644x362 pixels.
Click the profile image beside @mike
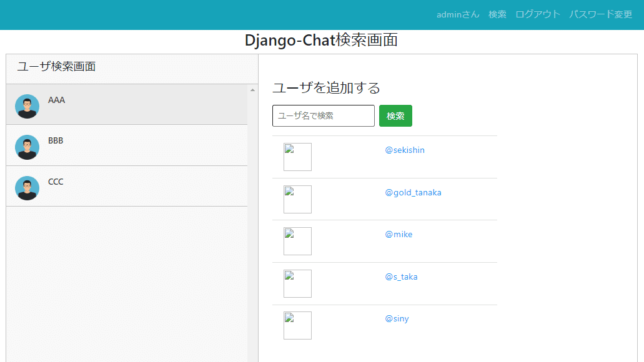pos(297,242)
